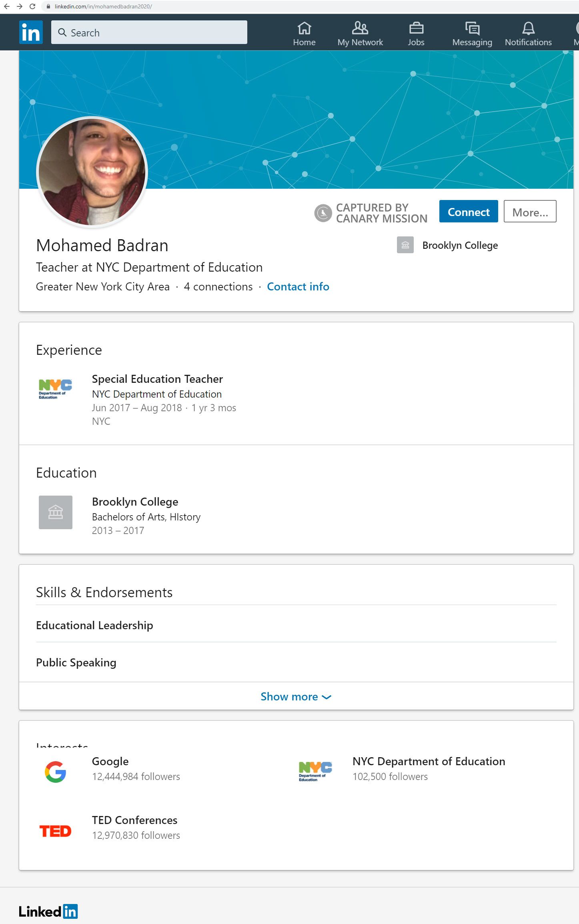Screen dimensions: 579x924
Task: Click the Google logo in Interests
Action: click(55, 771)
